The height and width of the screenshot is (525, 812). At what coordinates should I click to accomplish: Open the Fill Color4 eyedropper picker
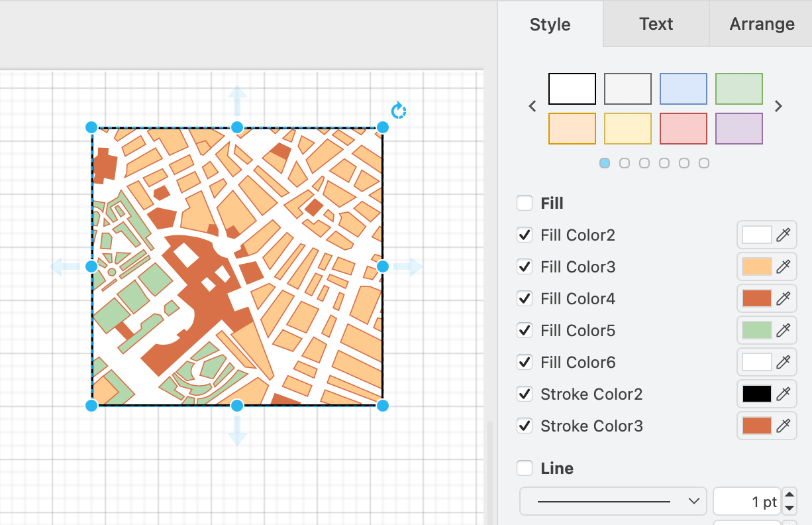[784, 298]
